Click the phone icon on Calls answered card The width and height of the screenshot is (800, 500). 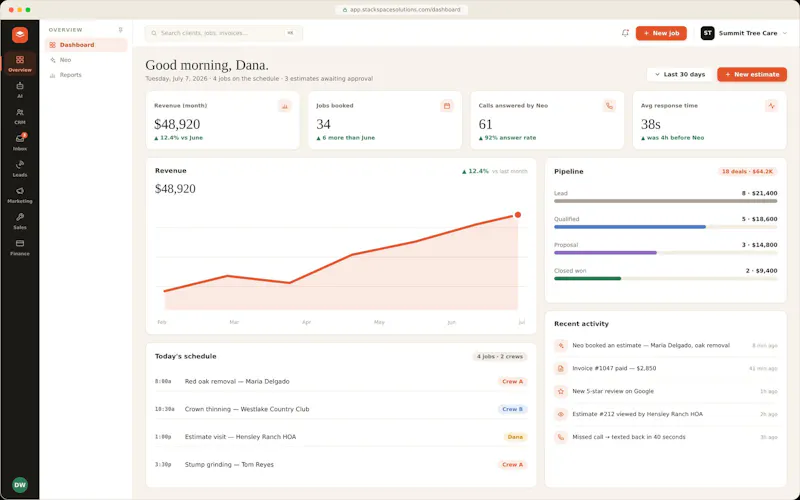click(609, 106)
